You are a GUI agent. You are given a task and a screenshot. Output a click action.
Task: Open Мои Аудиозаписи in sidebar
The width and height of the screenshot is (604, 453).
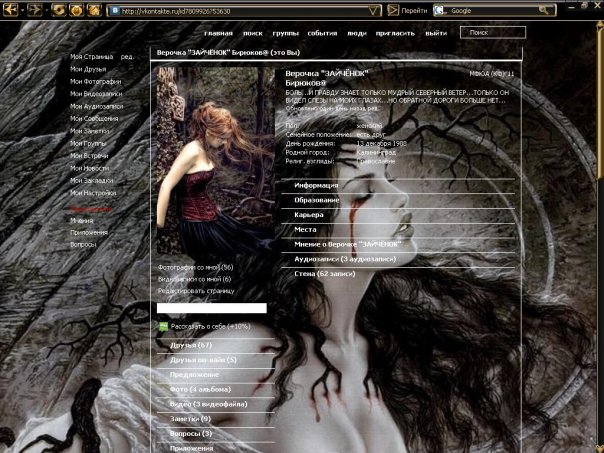pyautogui.click(x=97, y=106)
